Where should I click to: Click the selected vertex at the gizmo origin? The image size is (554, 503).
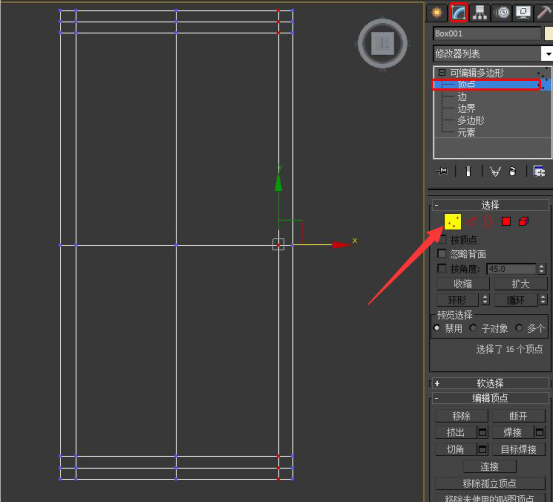278,244
